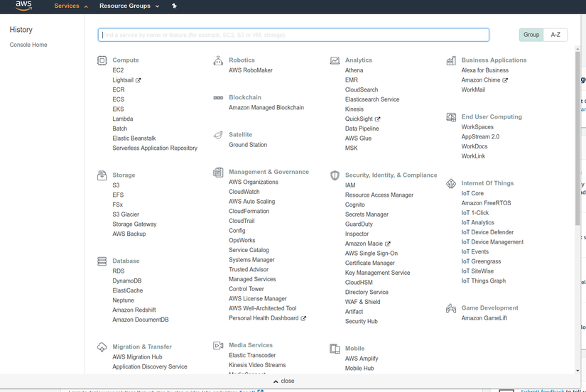Click the Game Development controller icon
Screen dimensions: 586x392
coord(451,308)
